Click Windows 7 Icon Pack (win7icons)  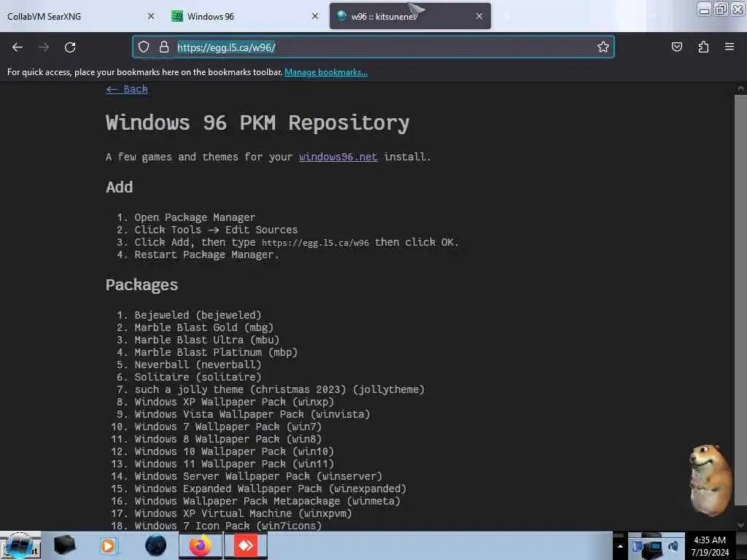tap(228, 526)
